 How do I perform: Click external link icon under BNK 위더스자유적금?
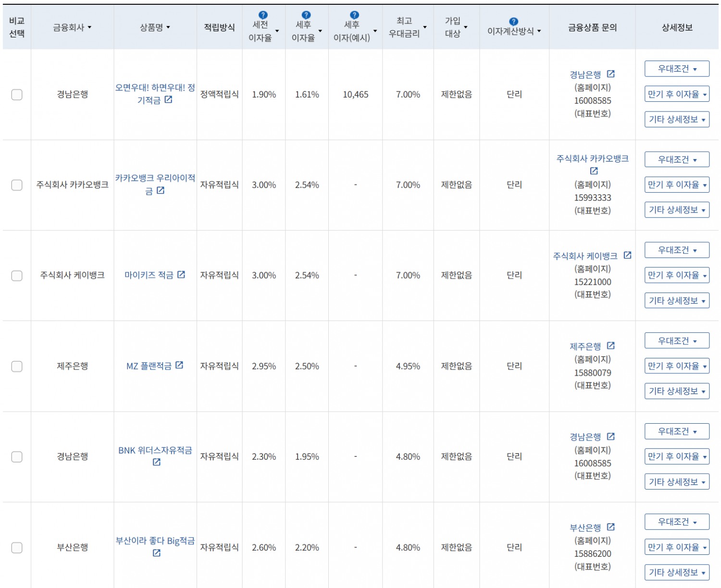(x=156, y=462)
